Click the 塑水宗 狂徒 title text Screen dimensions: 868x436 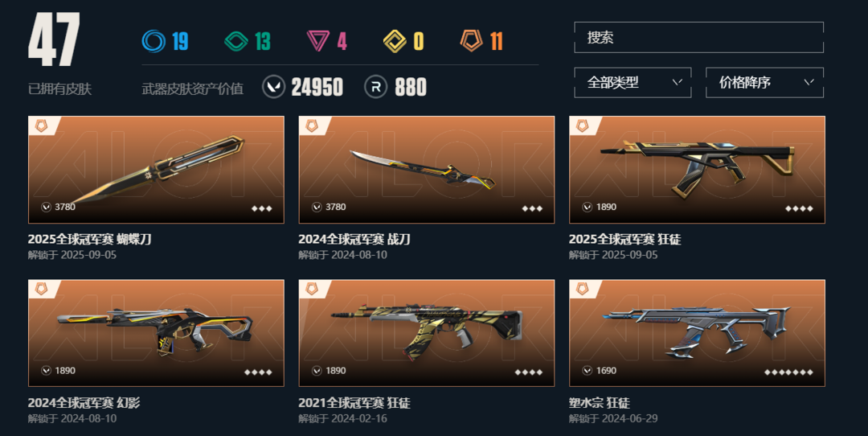600,403
